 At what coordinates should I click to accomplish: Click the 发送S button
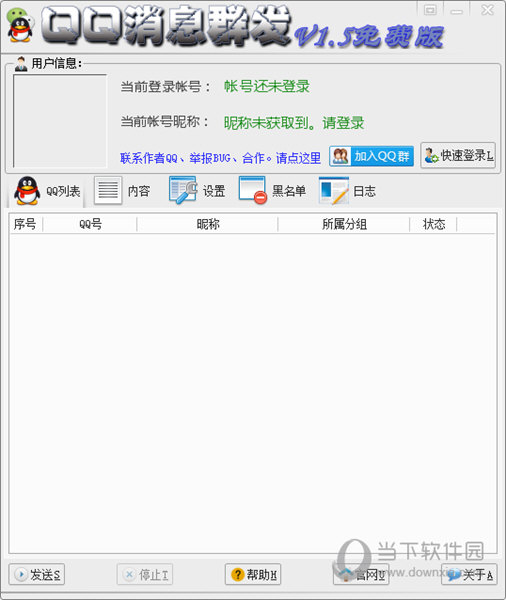(37, 574)
